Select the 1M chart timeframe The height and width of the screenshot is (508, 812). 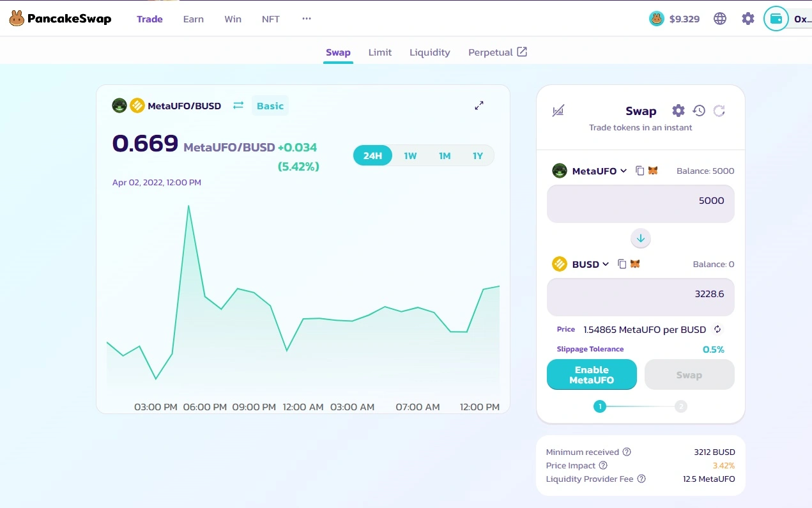tap(445, 156)
